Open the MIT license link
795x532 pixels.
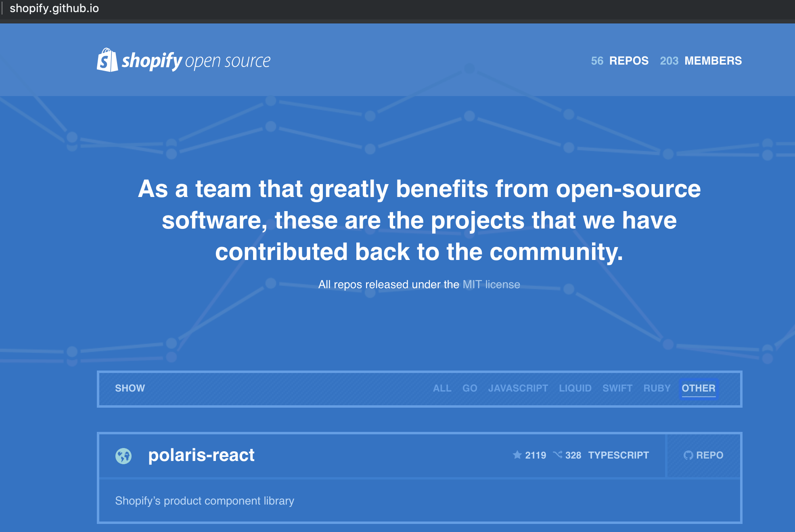[x=491, y=284]
